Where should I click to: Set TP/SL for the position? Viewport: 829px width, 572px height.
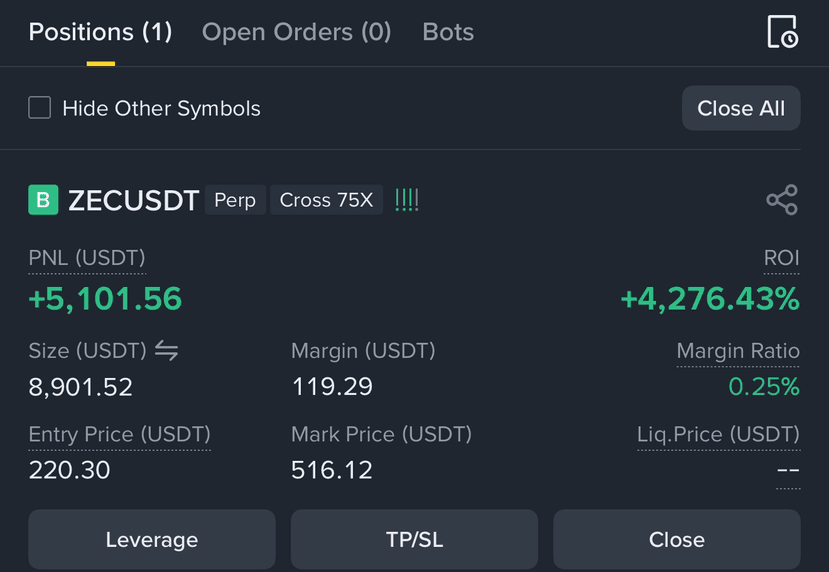(414, 540)
